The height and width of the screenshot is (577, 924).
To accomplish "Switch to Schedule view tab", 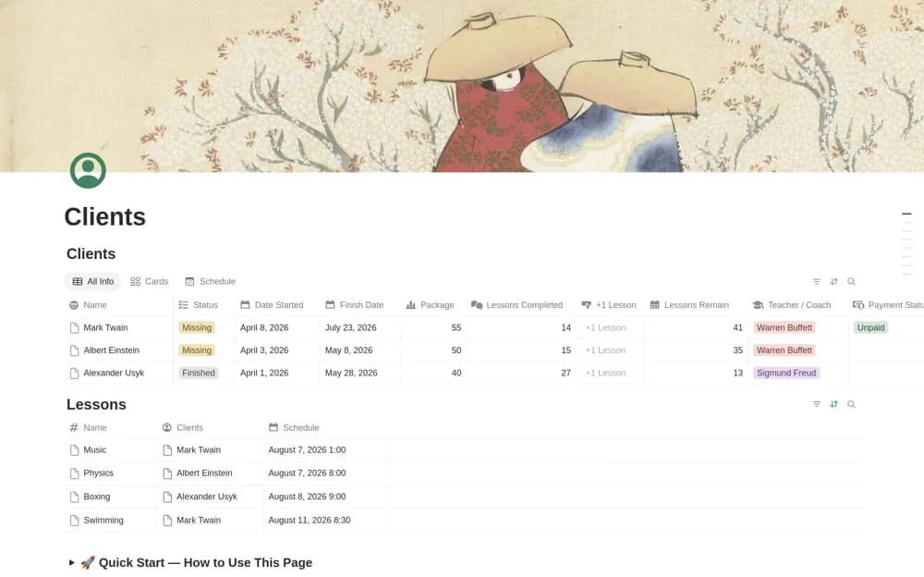I will click(x=211, y=281).
